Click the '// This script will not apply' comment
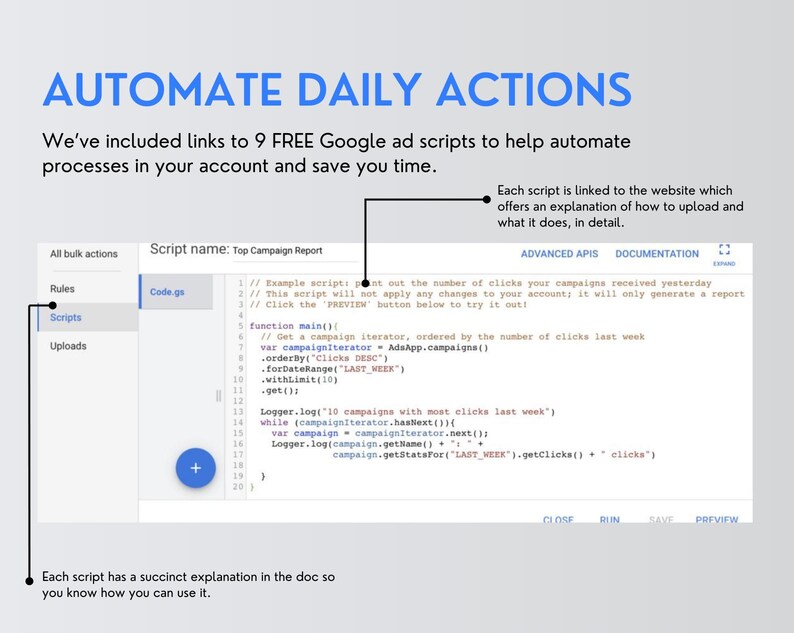The image size is (794, 633). 497,294
